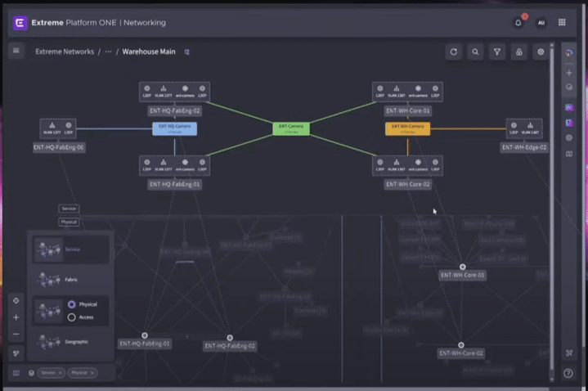Click VLAN 1387 icon in ENT-WH-Edge-02 box

[530, 128]
